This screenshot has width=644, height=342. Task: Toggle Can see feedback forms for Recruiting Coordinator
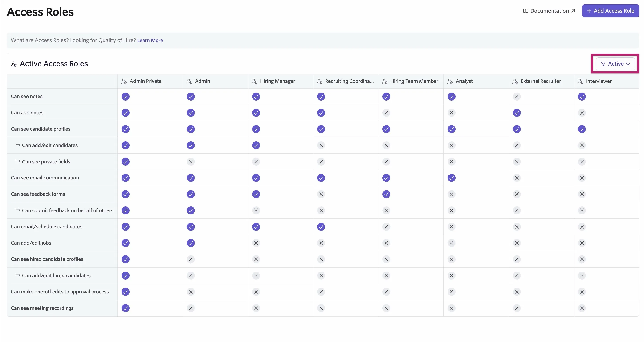pyautogui.click(x=321, y=194)
